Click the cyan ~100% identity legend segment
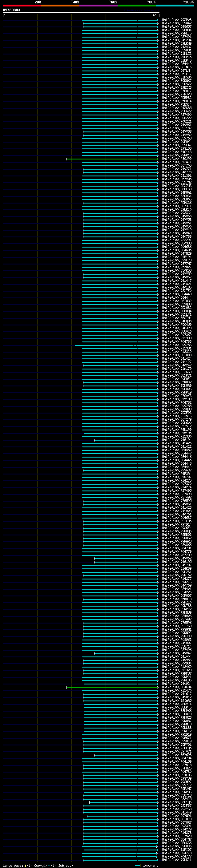 175,6
